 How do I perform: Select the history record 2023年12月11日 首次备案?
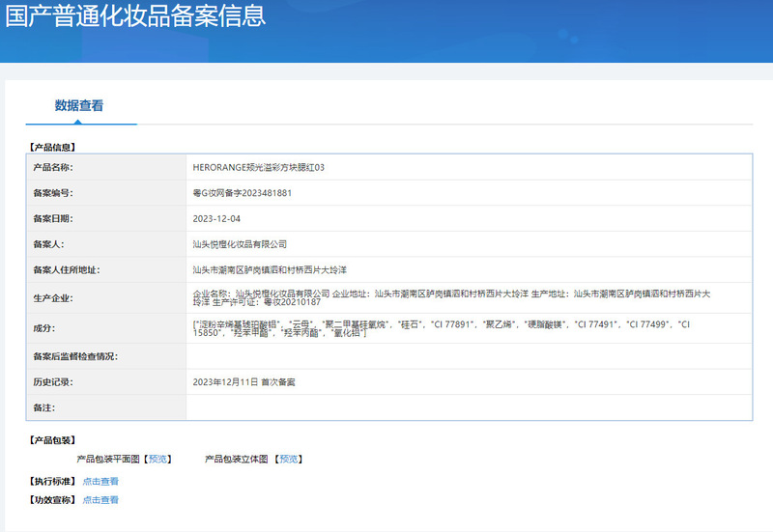tap(243, 382)
